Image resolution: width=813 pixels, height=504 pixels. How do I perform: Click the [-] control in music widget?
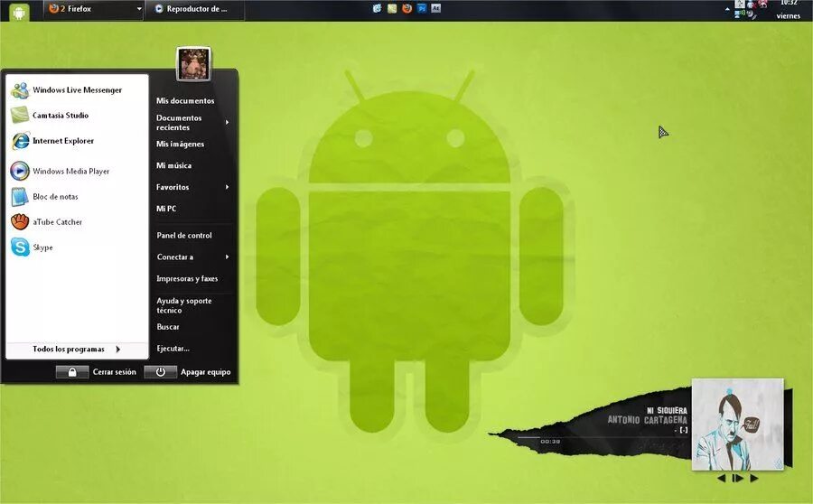pos(684,430)
